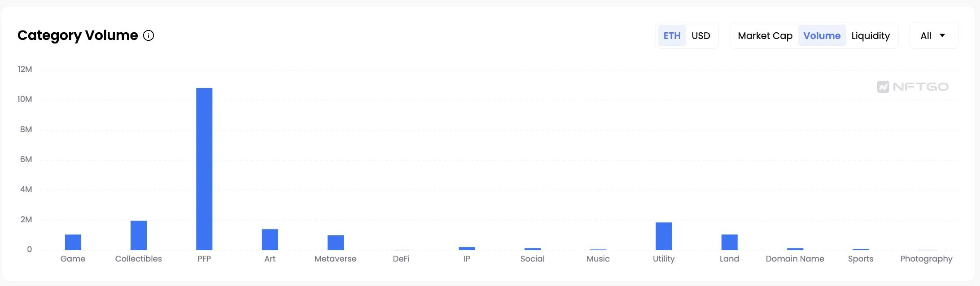
Task: Switch currency to USD
Action: pos(700,35)
